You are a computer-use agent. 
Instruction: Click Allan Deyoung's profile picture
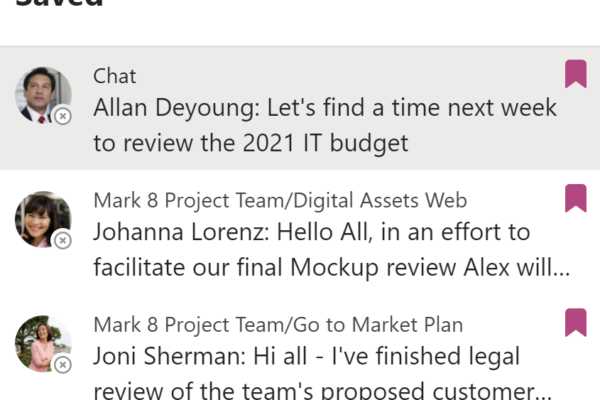(43, 95)
